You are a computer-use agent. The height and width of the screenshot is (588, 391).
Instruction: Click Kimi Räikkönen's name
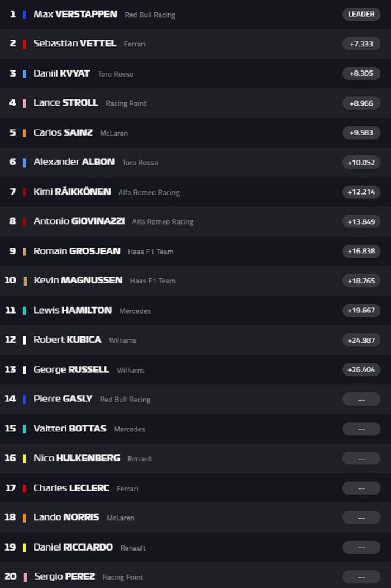click(x=71, y=192)
